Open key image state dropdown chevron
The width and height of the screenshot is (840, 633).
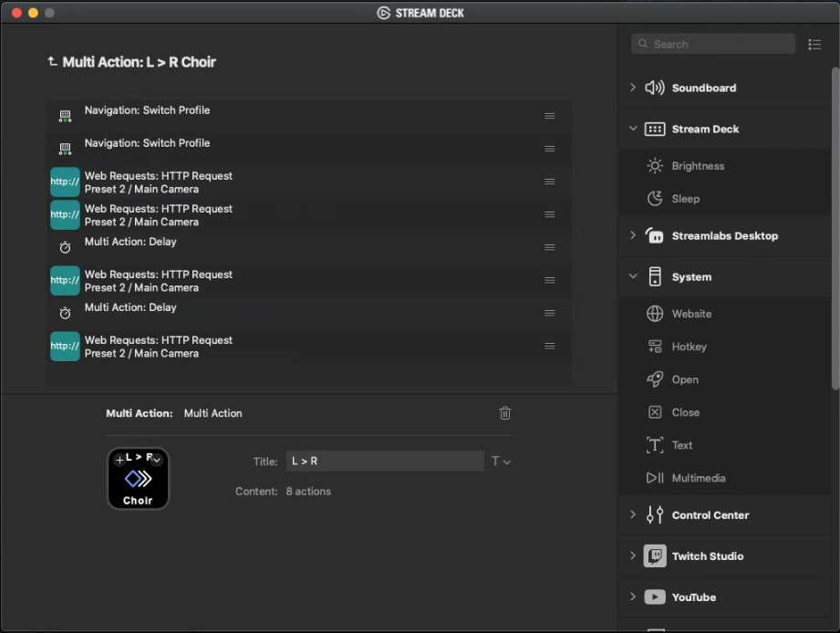(157, 460)
